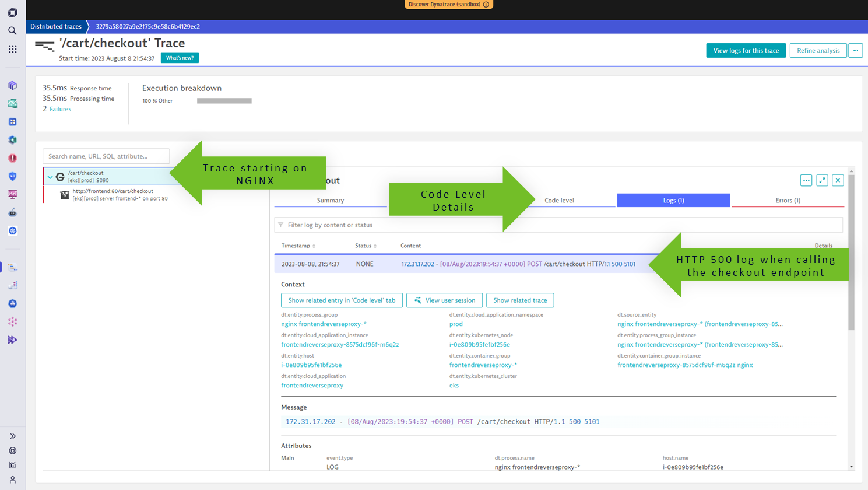Switch to the Summary tab
This screenshot has width=868, height=490.
pyautogui.click(x=331, y=200)
